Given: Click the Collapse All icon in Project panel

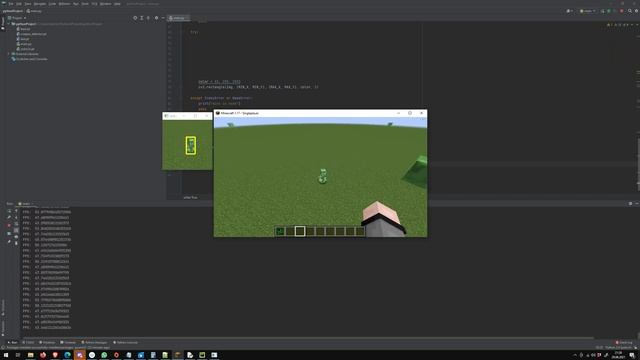Looking at the screenshot, I should [x=148, y=18].
